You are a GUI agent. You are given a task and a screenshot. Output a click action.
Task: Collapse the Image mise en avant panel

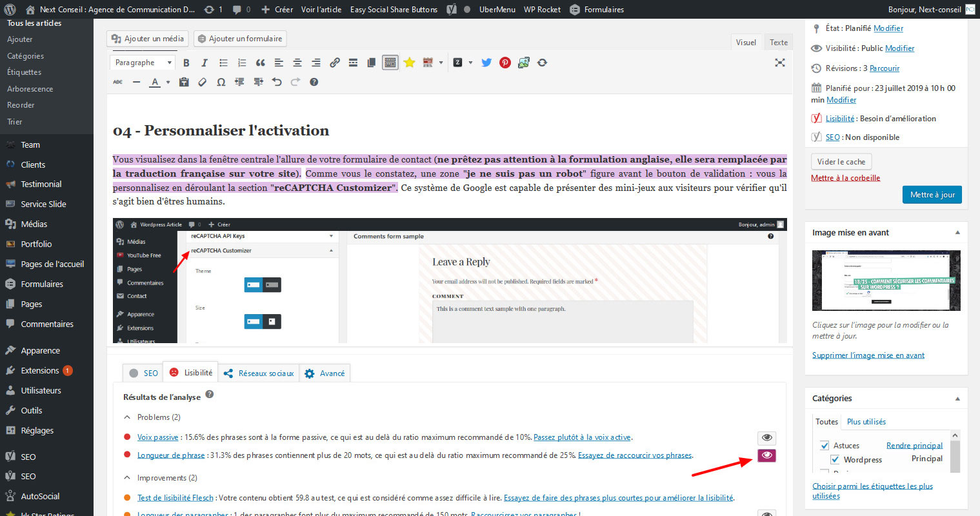click(957, 233)
